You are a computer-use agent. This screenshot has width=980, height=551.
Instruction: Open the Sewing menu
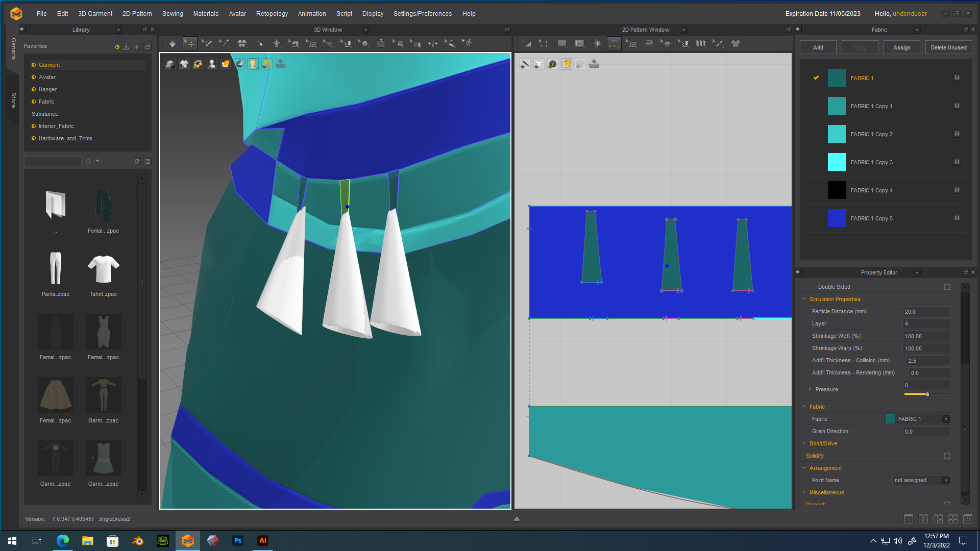tap(173, 14)
